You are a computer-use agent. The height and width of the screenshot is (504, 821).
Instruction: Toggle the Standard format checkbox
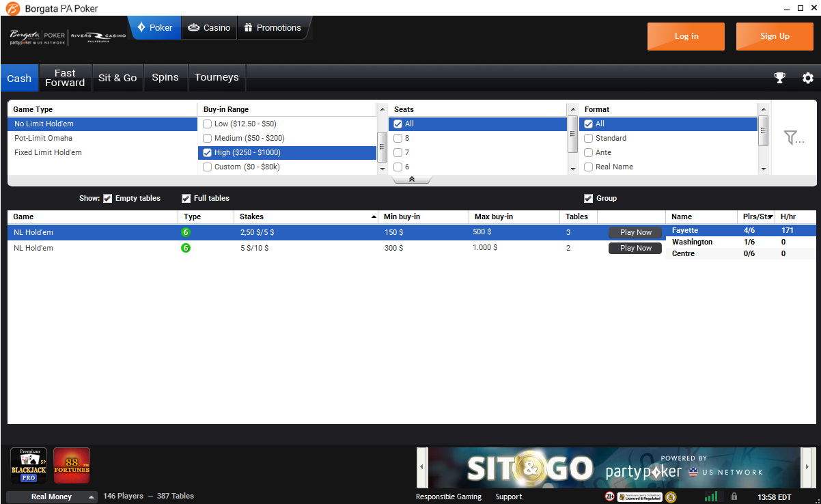click(x=589, y=138)
